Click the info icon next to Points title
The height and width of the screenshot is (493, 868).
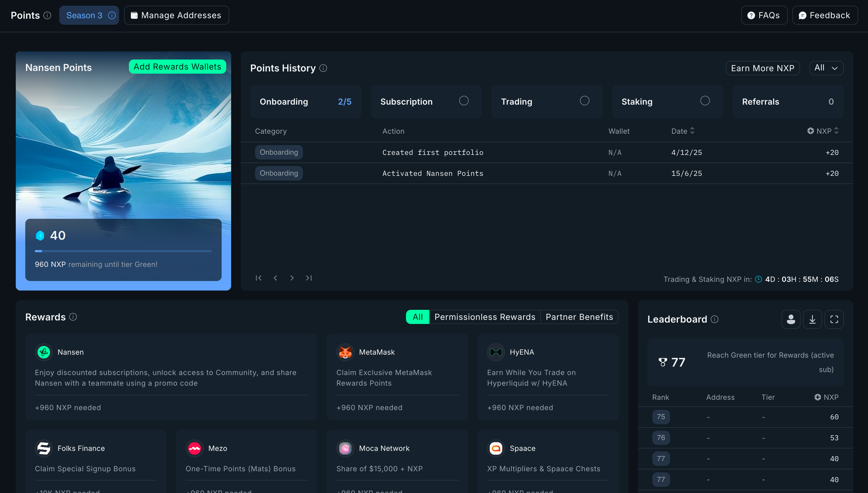(47, 15)
